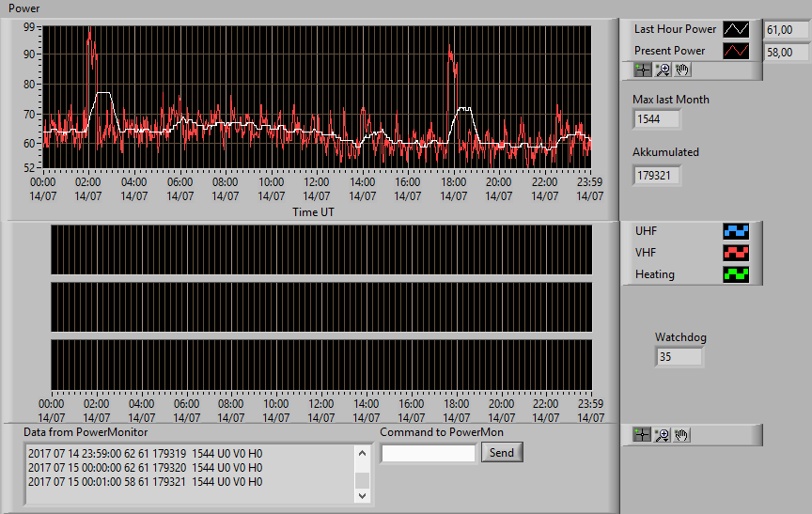Choose the hand pan tool in the power graph palette
812x514 pixels.
[x=682, y=70]
